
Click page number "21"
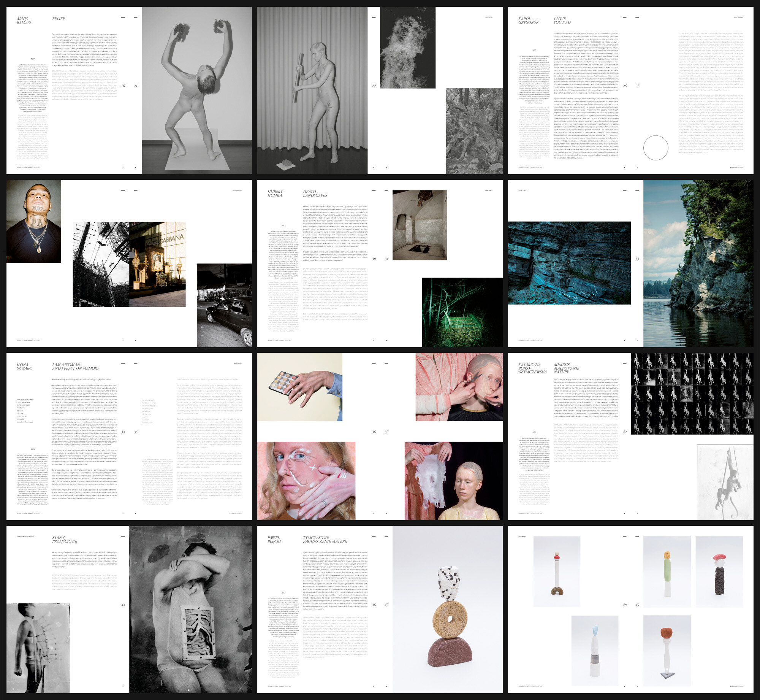[136, 86]
